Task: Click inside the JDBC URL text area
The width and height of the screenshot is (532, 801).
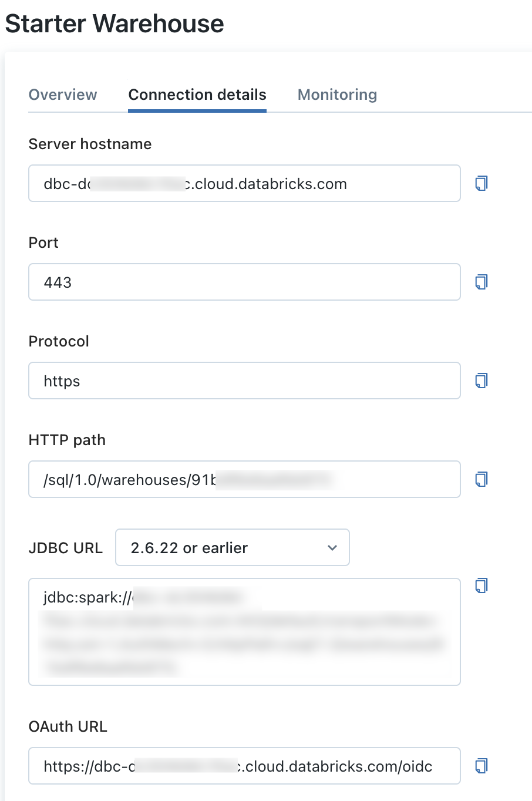Action: (x=244, y=632)
